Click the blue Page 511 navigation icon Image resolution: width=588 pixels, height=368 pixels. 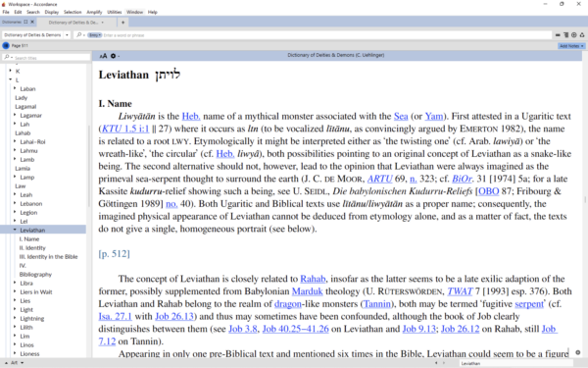pos(6,46)
